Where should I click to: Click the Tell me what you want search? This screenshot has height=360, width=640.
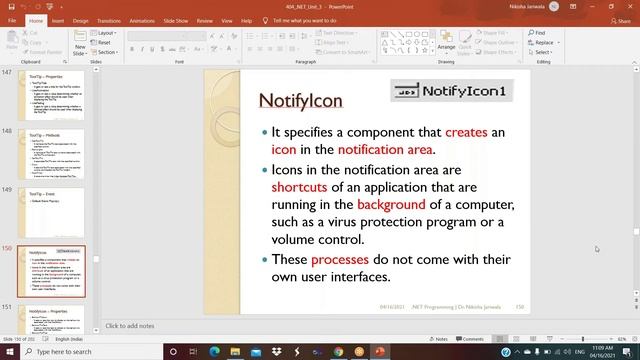(300, 21)
